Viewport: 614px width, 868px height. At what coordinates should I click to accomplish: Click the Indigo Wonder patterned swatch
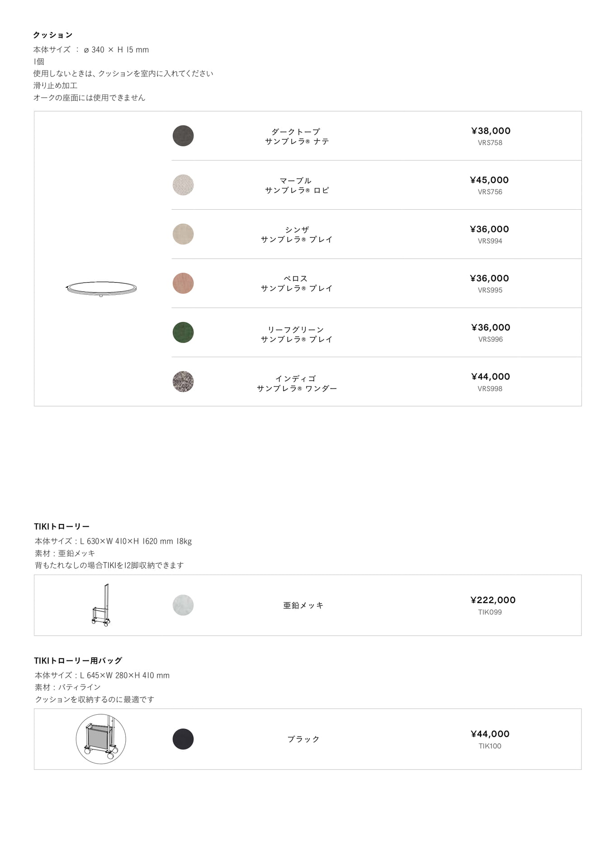pos(183,382)
